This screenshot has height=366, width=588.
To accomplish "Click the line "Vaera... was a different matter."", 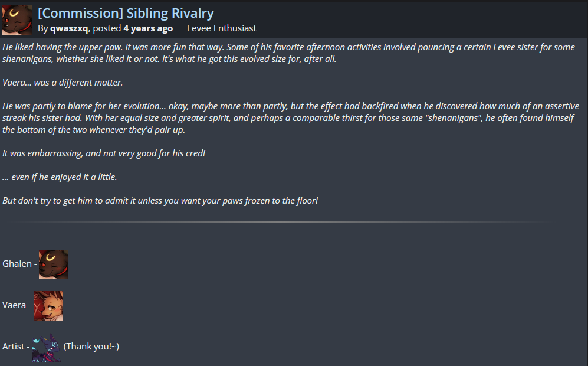I will point(63,83).
